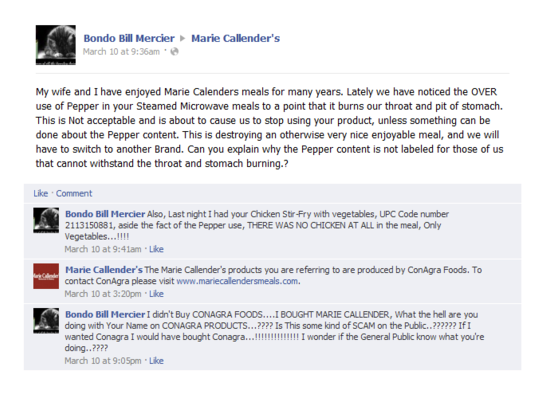Screen dimensions: 548x401
Task: Click the post timestamp March 10 at 9:36am
Action: tap(121, 52)
